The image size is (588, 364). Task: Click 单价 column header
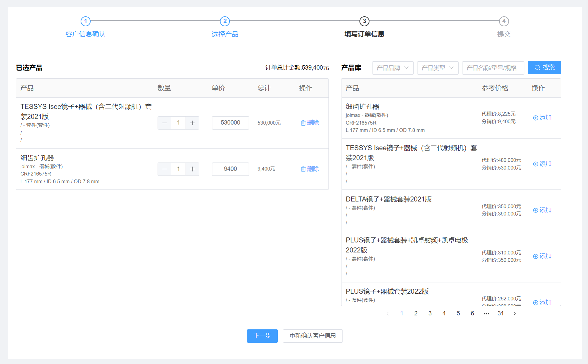[x=218, y=88]
